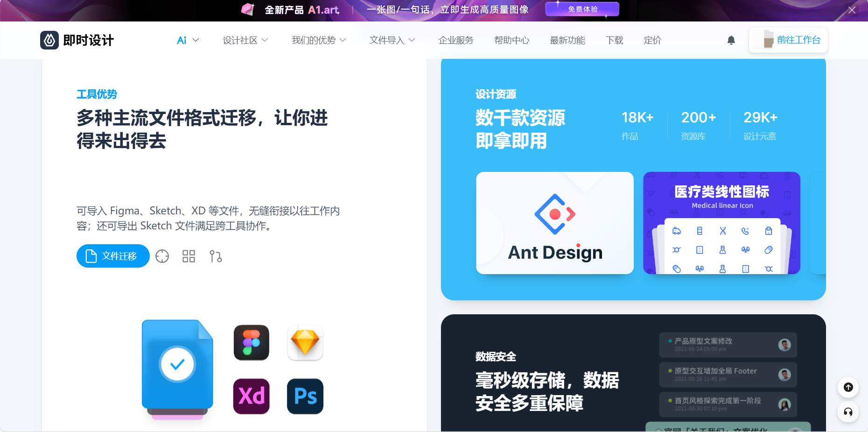
Task: Select the branch merge icon tab
Action: coord(216,256)
